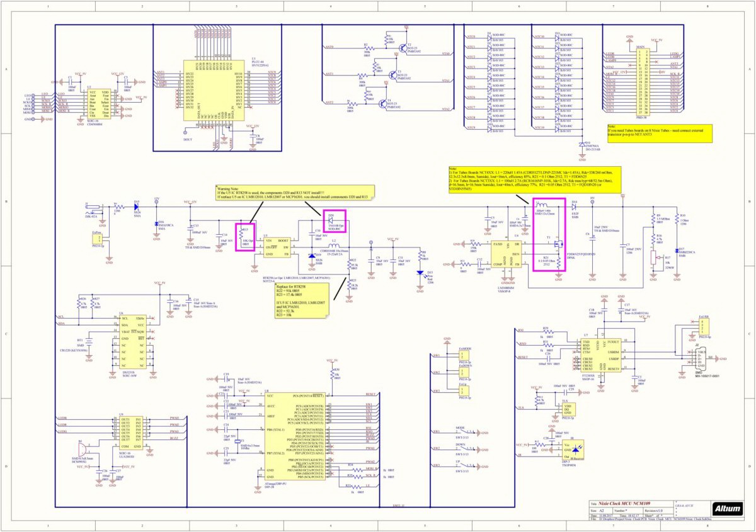The height and width of the screenshot is (532, 756).
Task: Select resistor R9 1.5 MOhm
Action: pyautogui.click(x=653, y=218)
